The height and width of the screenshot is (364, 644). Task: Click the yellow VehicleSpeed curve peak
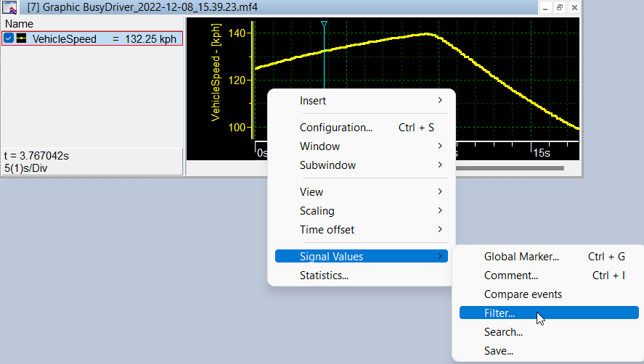click(x=428, y=35)
